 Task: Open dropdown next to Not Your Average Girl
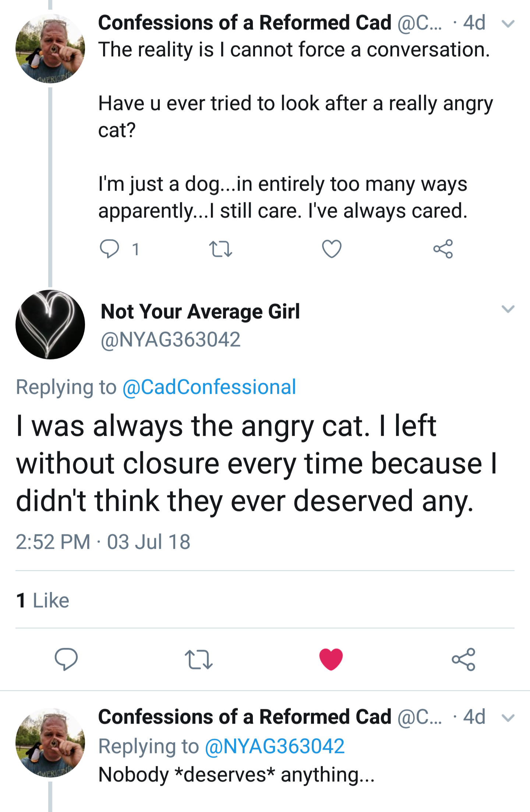[508, 309]
